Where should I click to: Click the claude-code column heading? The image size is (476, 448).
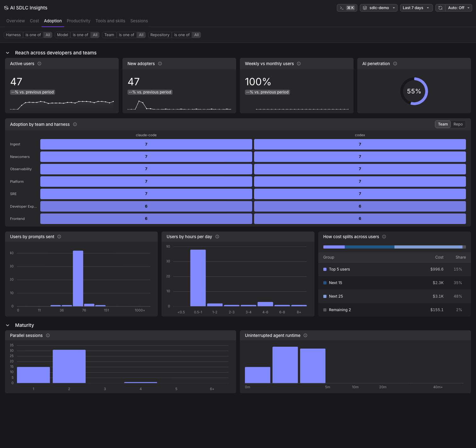point(146,135)
